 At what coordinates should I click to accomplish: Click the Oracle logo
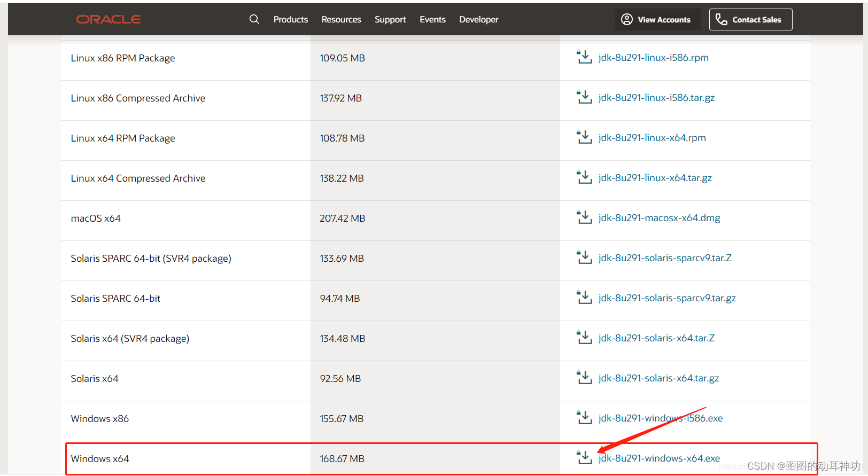pos(108,19)
